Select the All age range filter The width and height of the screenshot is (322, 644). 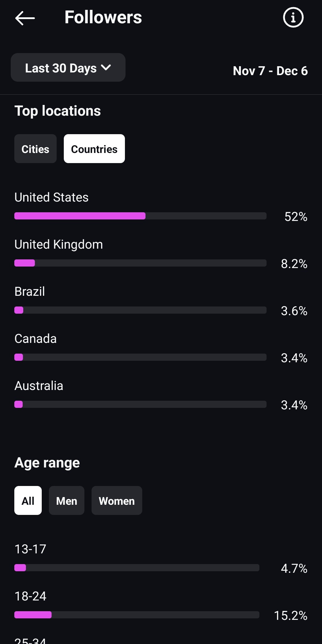28,501
